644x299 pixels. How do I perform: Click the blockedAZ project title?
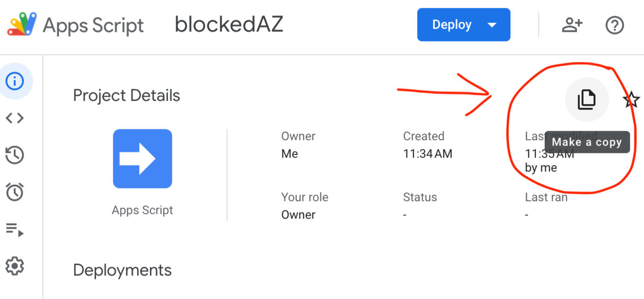(x=229, y=25)
